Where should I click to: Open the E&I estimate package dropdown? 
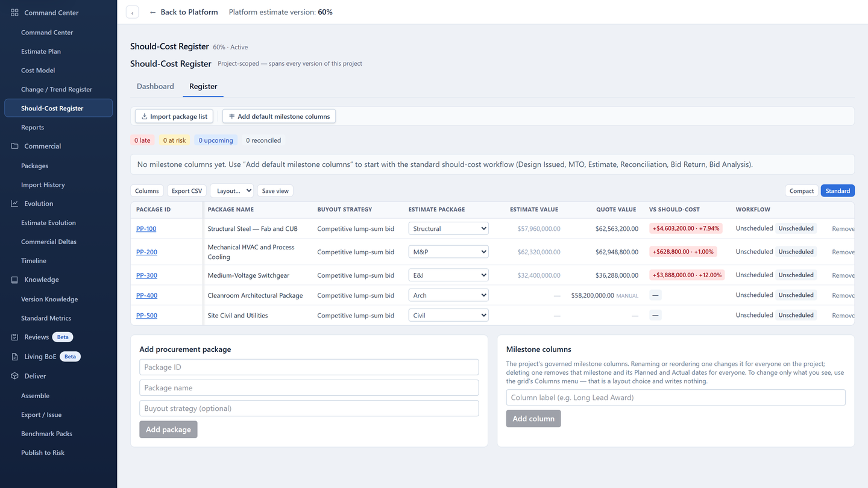pos(448,275)
